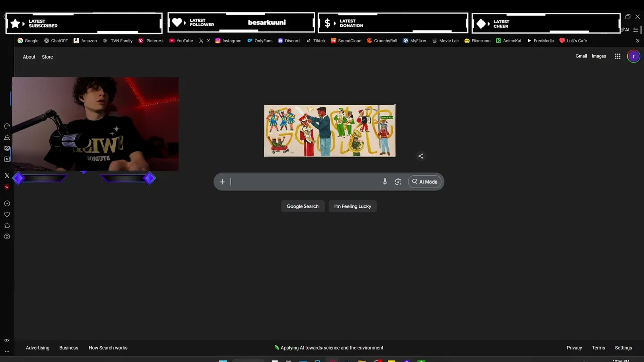Open Applying AI towards science link

coord(329,348)
